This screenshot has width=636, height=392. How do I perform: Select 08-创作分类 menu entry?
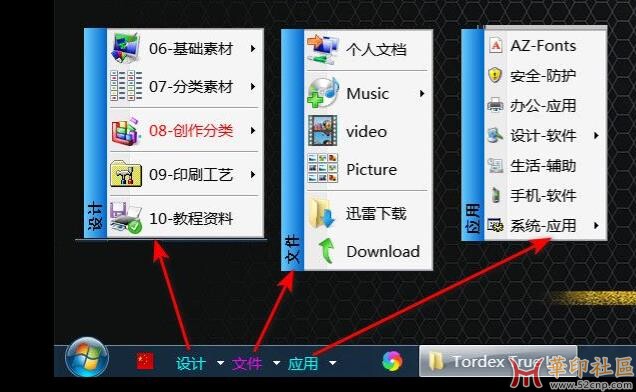(x=185, y=131)
